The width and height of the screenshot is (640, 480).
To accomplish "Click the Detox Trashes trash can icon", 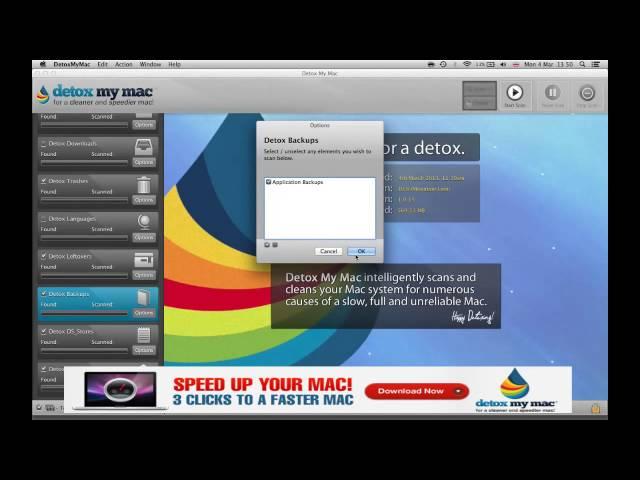I will (x=144, y=184).
